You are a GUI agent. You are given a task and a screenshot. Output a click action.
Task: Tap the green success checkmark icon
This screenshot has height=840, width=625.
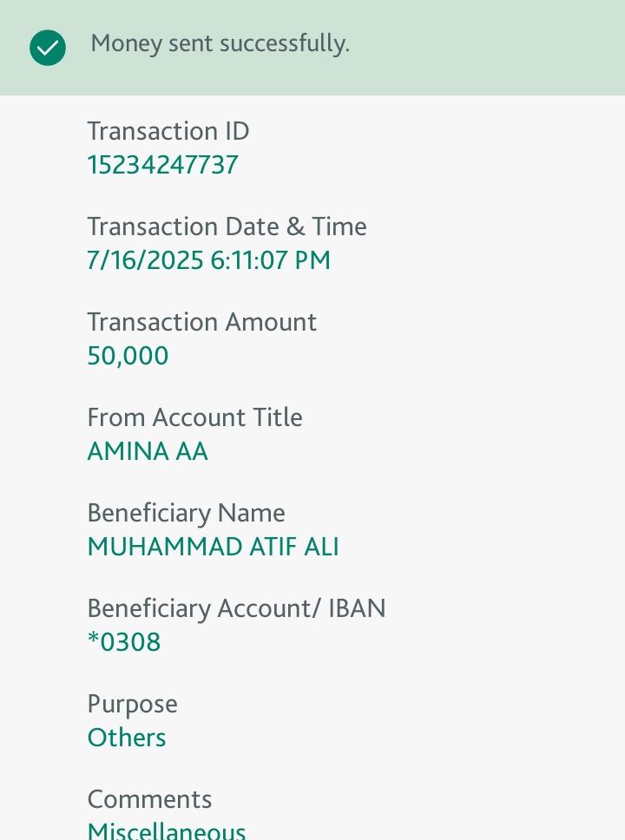48,48
